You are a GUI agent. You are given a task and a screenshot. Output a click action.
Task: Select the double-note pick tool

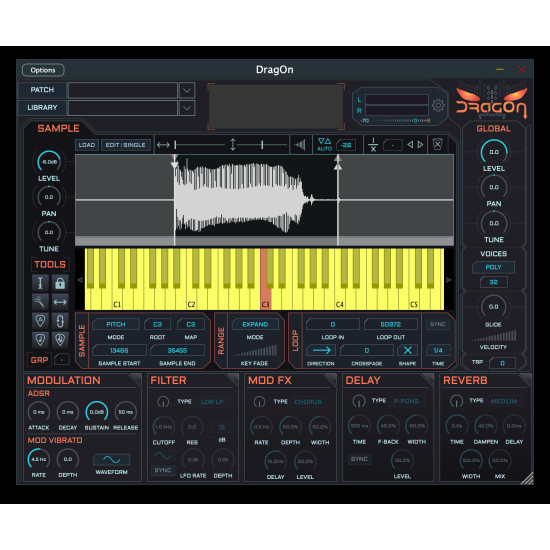pos(60,339)
